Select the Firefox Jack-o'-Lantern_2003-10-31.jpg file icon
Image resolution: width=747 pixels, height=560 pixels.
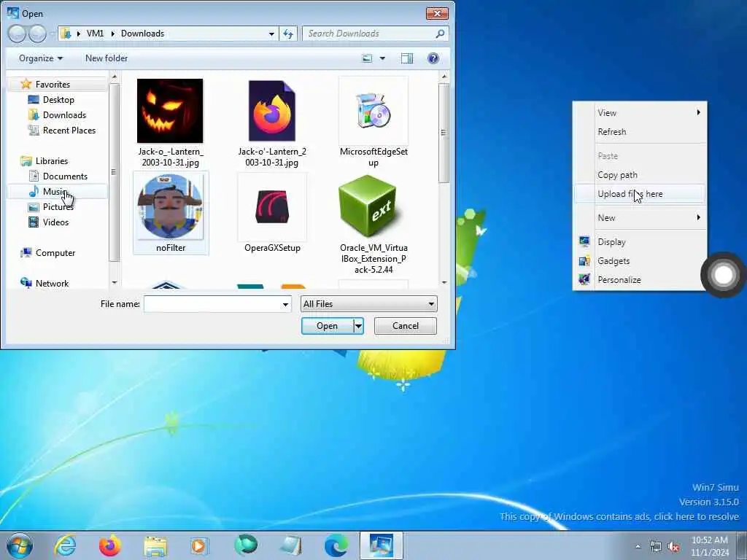click(x=272, y=111)
